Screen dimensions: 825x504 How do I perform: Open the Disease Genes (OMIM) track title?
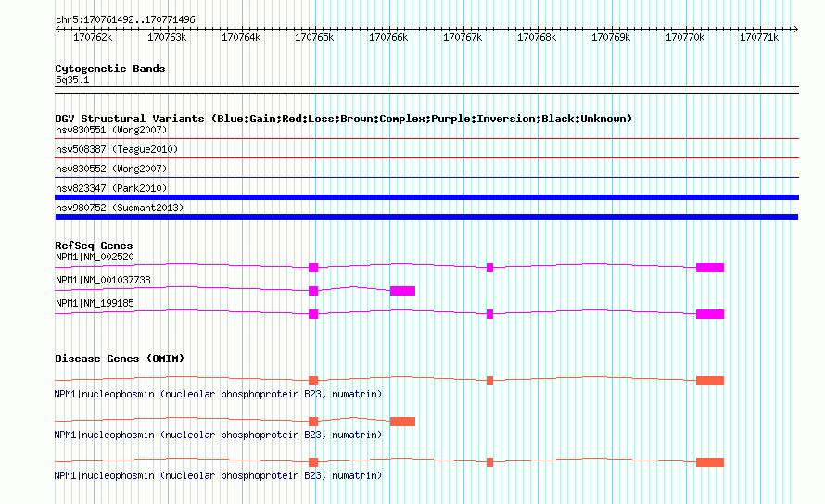[120, 359]
